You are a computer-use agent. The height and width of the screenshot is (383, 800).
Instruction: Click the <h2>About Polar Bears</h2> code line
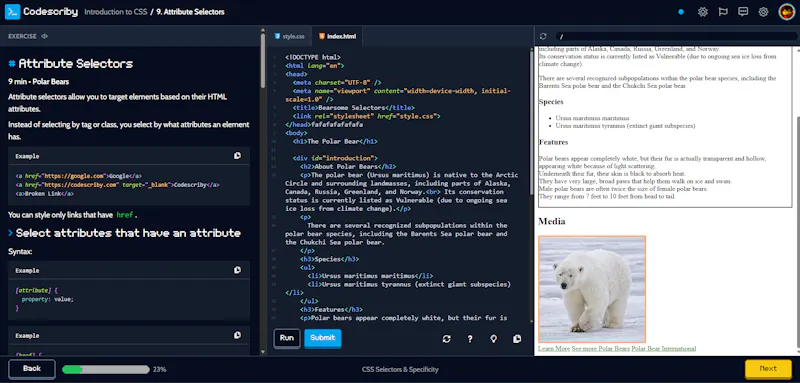348,166
